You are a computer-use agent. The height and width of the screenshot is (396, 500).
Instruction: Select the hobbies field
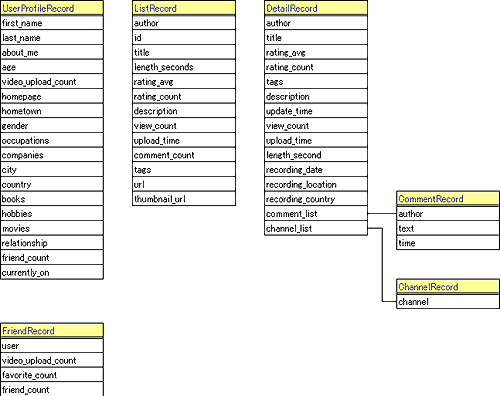click(x=52, y=213)
